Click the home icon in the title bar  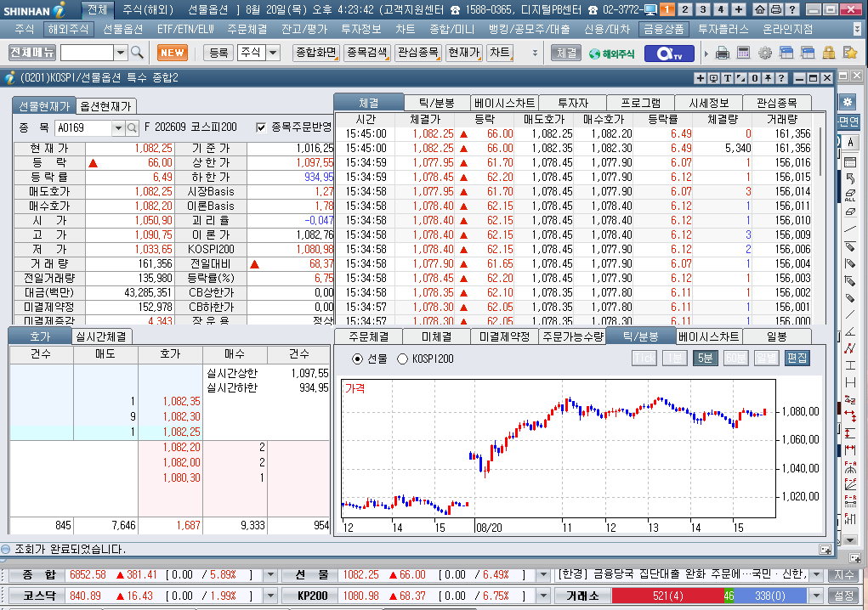coord(760,9)
